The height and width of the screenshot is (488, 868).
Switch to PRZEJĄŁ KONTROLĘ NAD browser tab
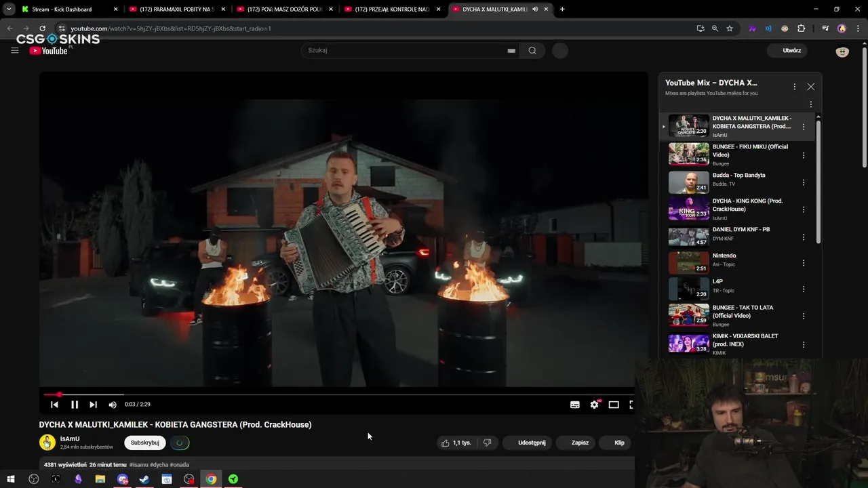pyautogui.click(x=392, y=9)
